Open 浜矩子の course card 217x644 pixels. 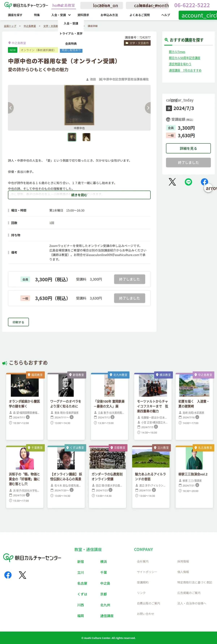point(25,477)
